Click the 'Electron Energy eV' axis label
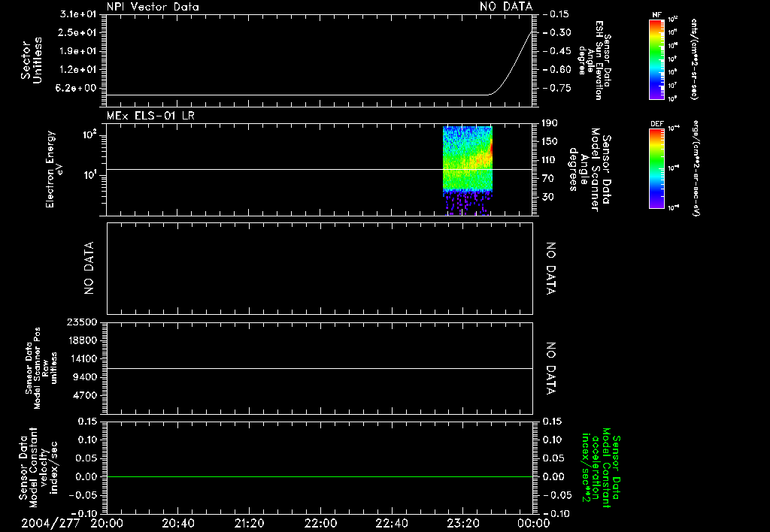The image size is (770, 532). tap(53, 169)
